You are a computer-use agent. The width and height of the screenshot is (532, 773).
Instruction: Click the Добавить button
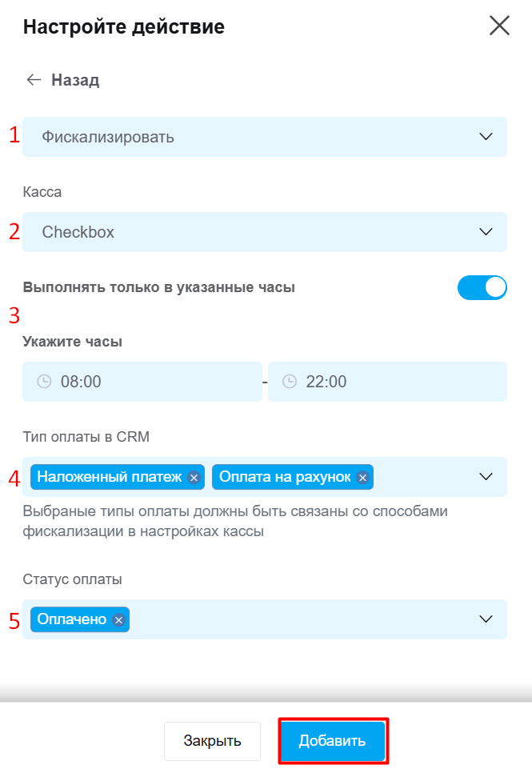pos(332,740)
